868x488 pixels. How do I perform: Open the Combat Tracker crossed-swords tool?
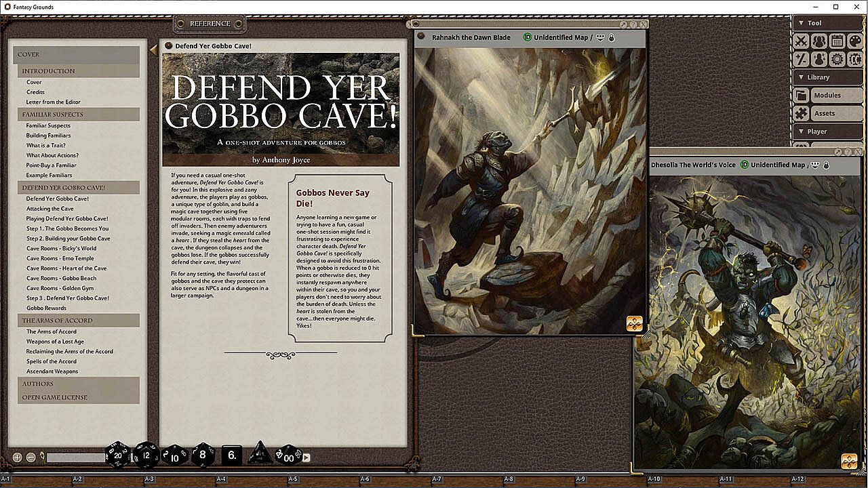coord(801,41)
